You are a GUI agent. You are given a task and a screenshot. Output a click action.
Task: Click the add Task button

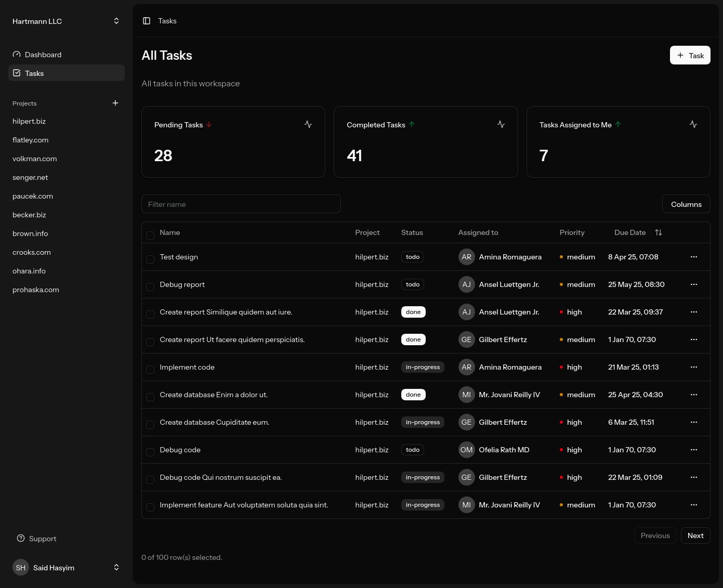tap(690, 56)
